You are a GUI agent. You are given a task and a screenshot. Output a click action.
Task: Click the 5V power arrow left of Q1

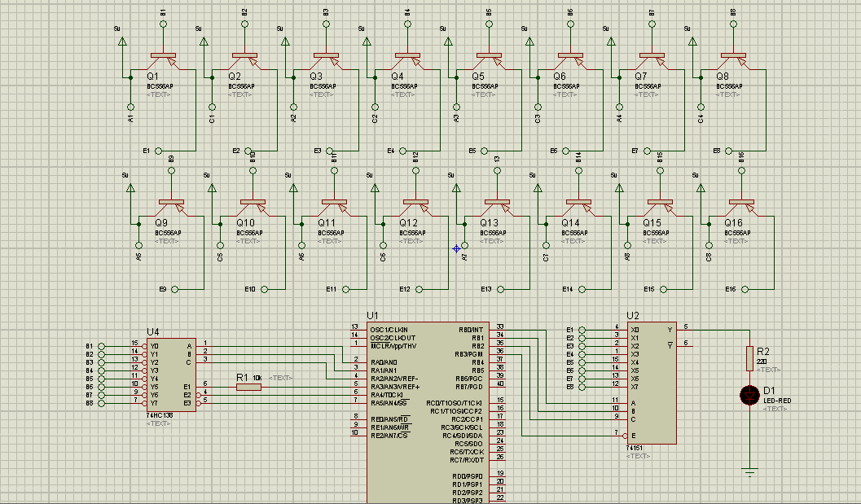coord(122,42)
